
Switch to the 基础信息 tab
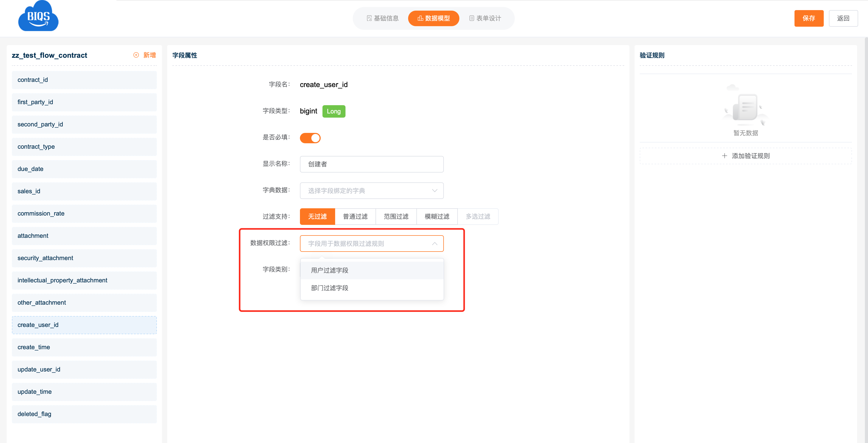point(382,18)
